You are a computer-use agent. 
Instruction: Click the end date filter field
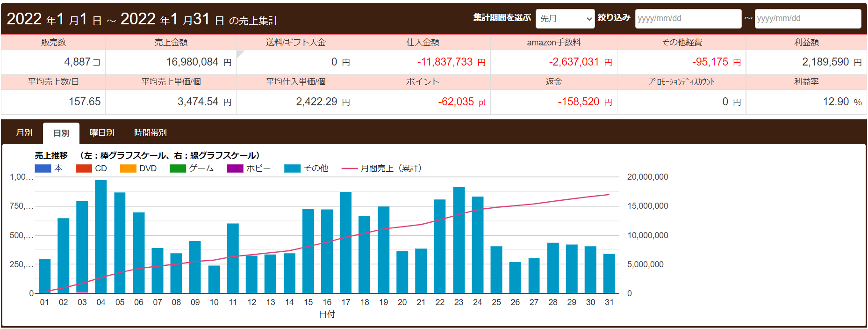pos(807,19)
